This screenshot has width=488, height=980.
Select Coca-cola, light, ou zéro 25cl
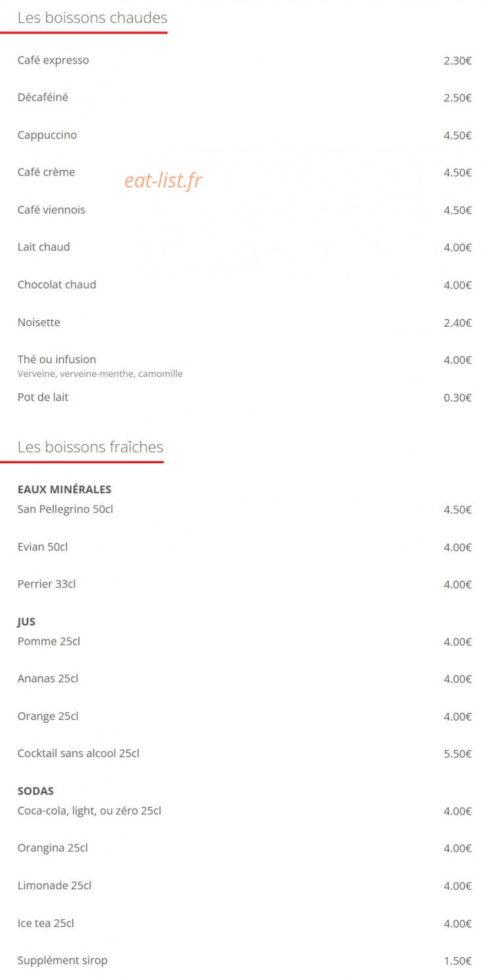(89, 811)
